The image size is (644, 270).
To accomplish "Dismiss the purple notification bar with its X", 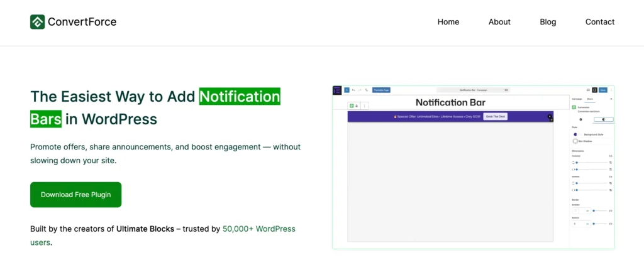I will 550,117.
